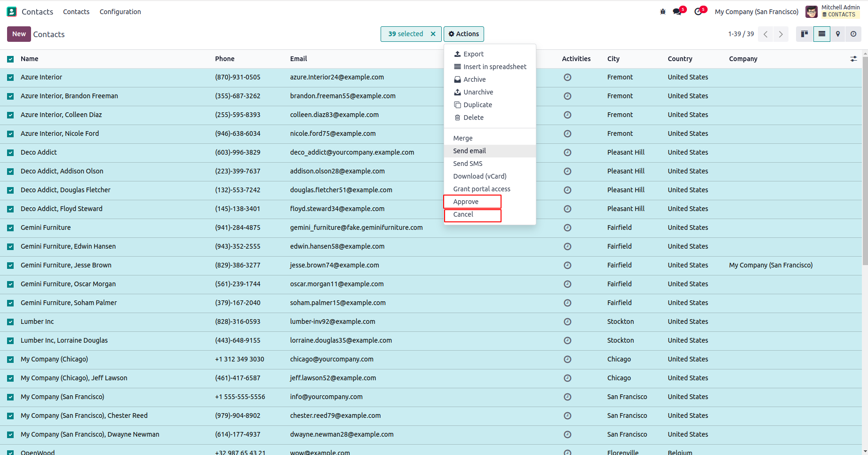Image resolution: width=868 pixels, height=455 pixels.
Task: Open optional columns settings icon
Action: [x=853, y=59]
